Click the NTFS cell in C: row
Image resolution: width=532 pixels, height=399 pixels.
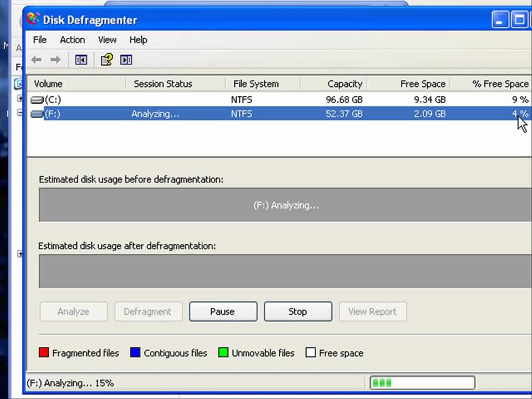click(x=242, y=100)
